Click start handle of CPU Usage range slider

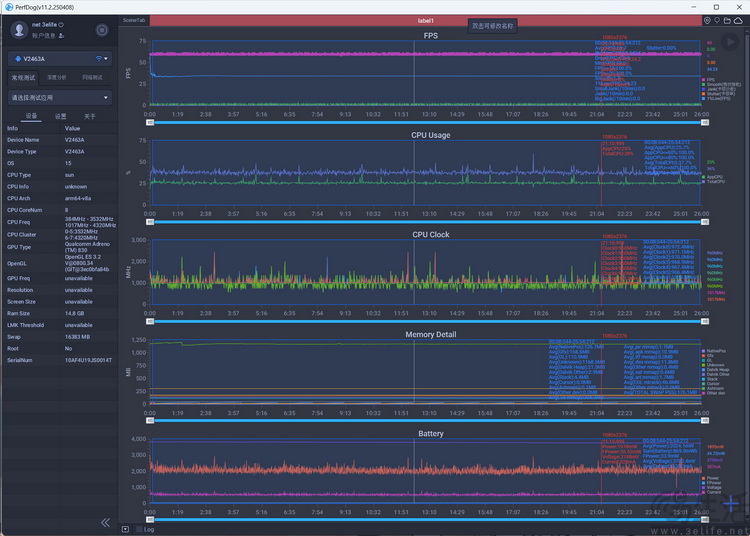[x=150, y=222]
